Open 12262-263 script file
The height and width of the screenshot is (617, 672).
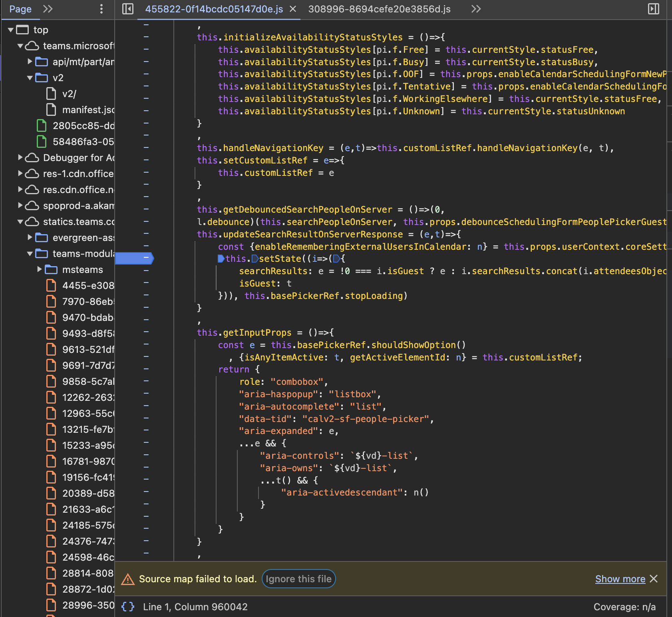(x=80, y=398)
